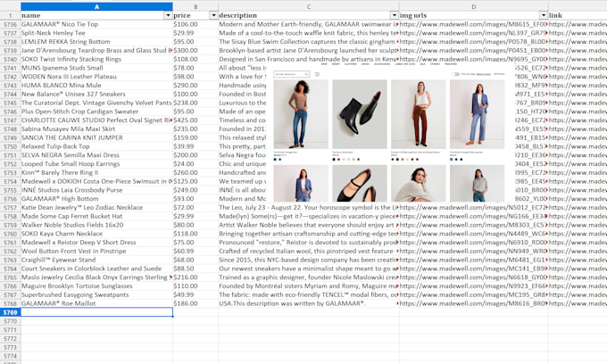This screenshot has height=364, width=607.
Task: Click the cell Split-Neck Henley Tee
Action: (x=96, y=33)
